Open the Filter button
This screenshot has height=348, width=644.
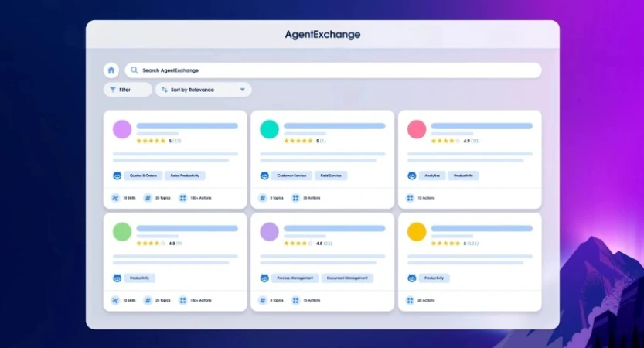(128, 90)
